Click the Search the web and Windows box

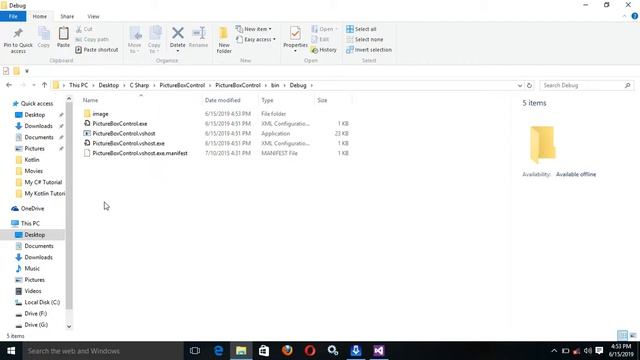pyautogui.click(x=103, y=351)
